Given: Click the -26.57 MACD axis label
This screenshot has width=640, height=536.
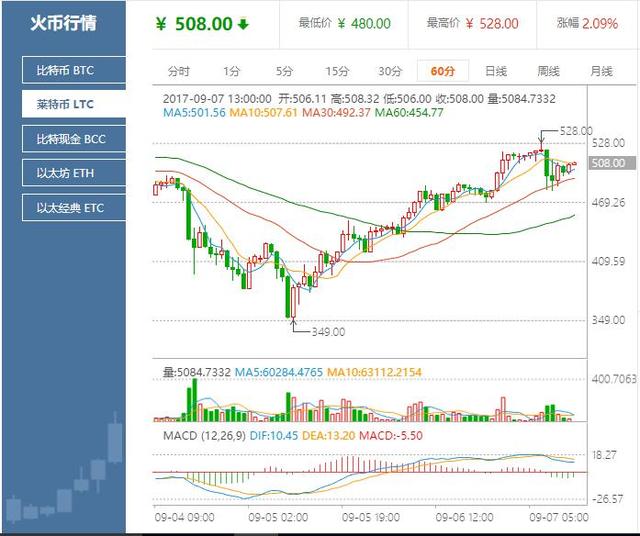Looking at the screenshot, I should tap(607, 499).
